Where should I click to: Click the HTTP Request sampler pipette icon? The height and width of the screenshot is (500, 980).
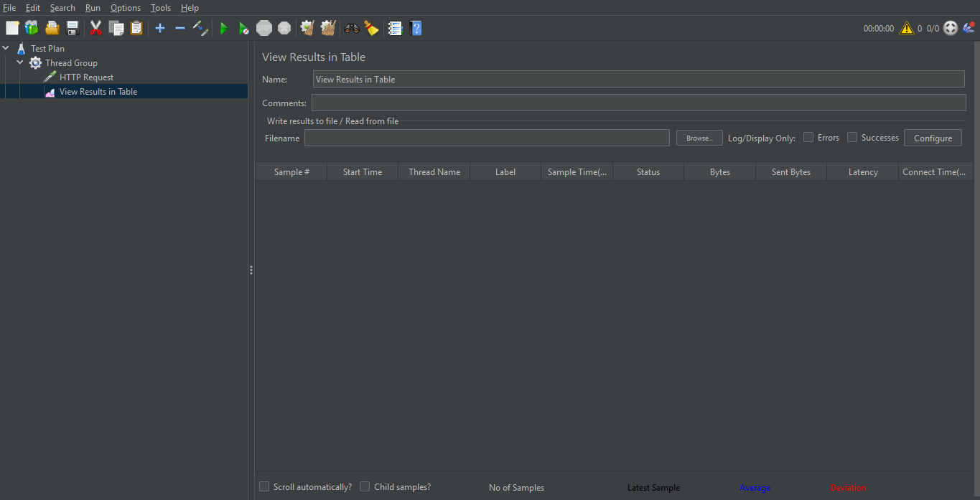50,77
